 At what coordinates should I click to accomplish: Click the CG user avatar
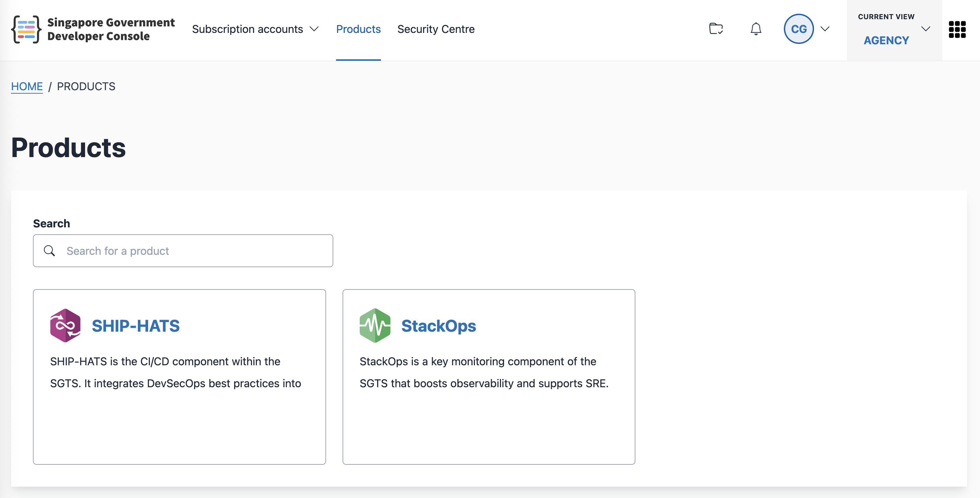point(799,29)
